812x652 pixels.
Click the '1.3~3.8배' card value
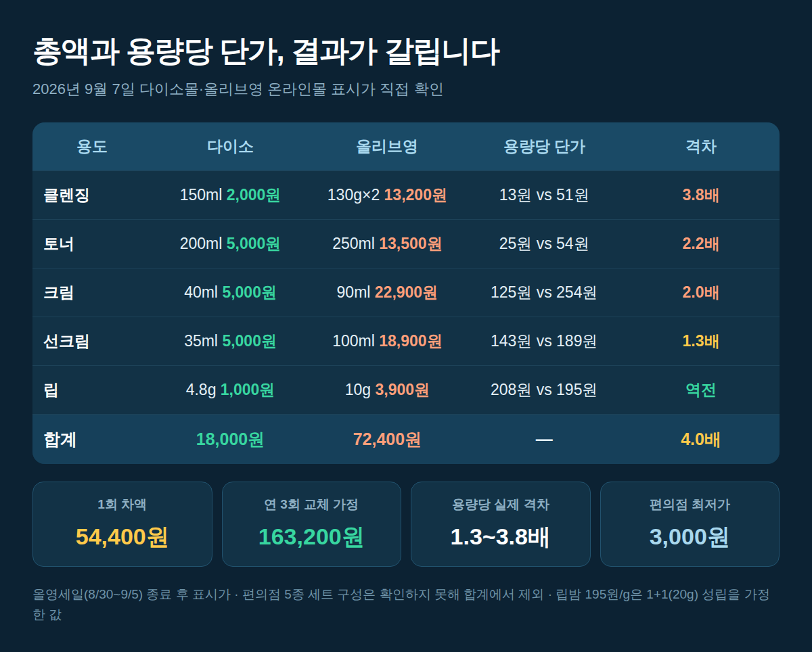coord(501,537)
